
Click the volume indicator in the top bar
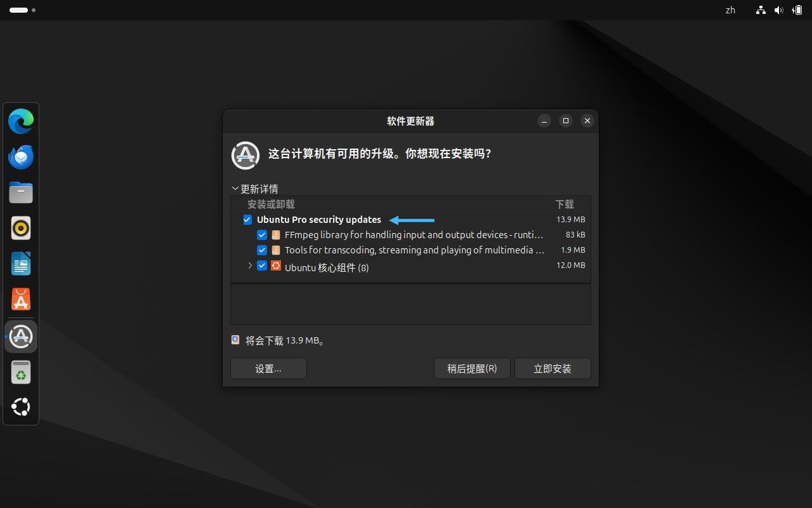pos(779,10)
